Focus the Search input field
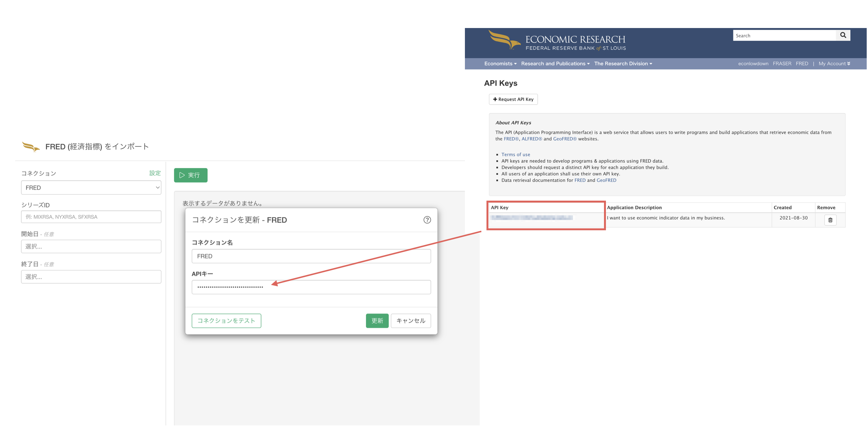The width and height of the screenshot is (868, 438). 784,35
